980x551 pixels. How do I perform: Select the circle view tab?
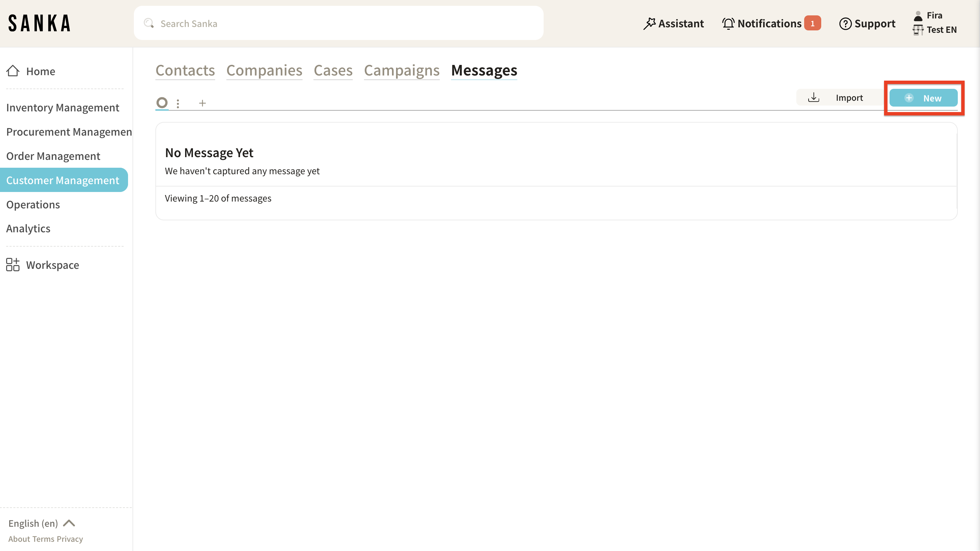(x=162, y=103)
